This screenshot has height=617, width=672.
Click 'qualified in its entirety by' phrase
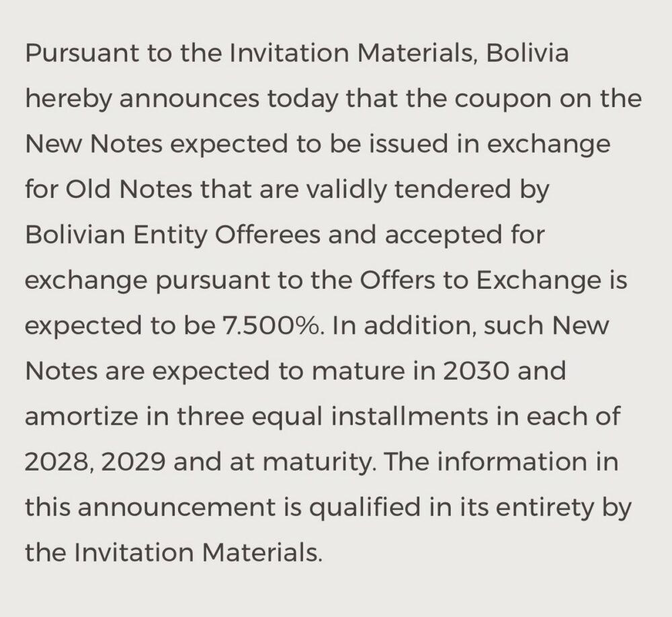(470, 509)
